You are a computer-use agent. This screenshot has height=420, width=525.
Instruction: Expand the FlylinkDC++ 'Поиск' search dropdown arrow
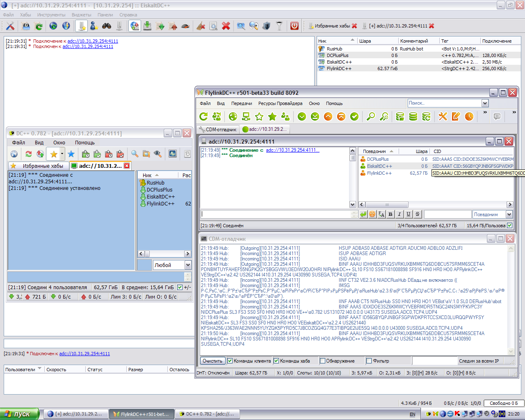click(485, 103)
